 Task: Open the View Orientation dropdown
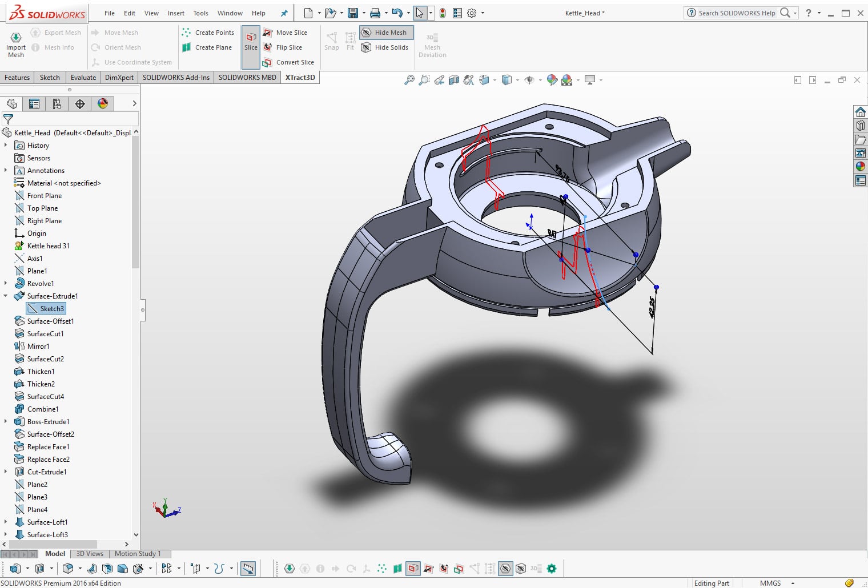[x=495, y=80]
